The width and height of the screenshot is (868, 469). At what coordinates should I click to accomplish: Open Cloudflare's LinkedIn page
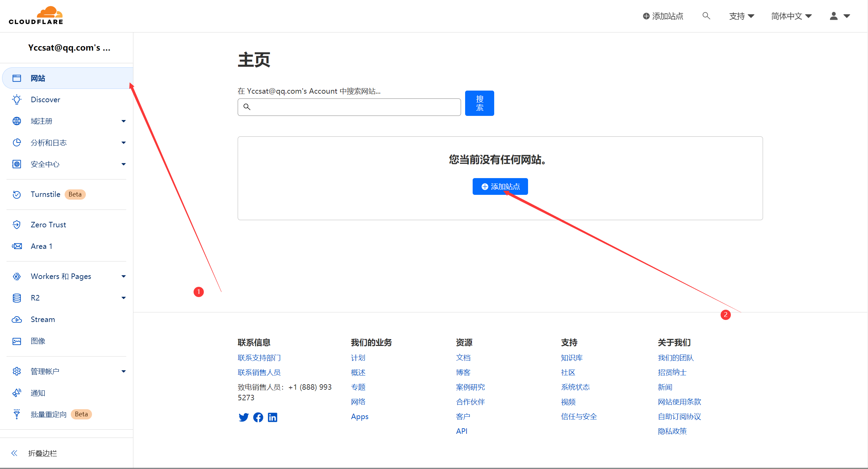pos(273,417)
